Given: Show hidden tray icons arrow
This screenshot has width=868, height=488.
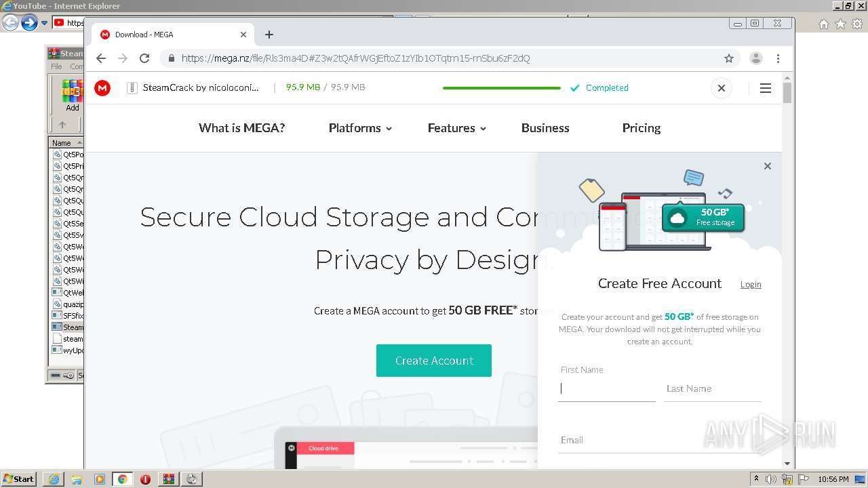Looking at the screenshot, I should point(756,479).
